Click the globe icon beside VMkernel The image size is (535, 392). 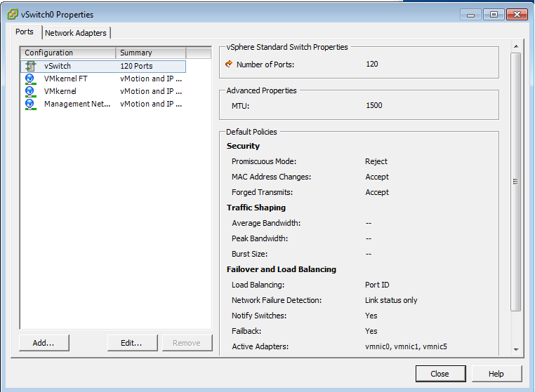pos(30,92)
